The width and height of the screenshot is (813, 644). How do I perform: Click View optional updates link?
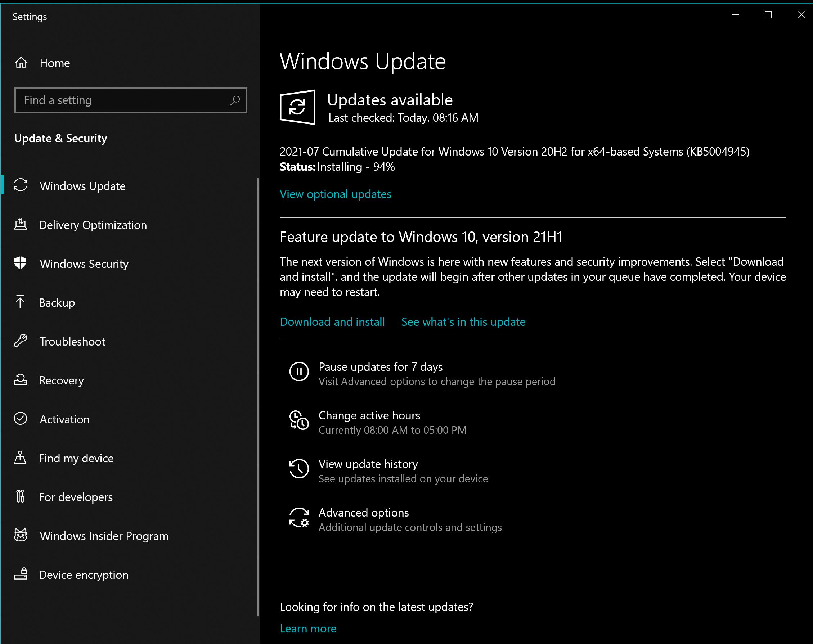pyautogui.click(x=335, y=194)
